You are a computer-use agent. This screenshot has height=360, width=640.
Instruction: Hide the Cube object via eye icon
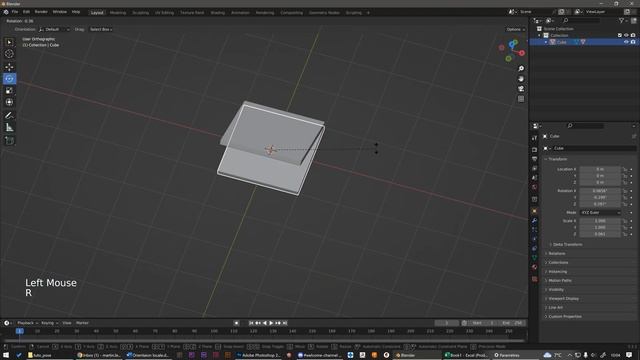[x=626, y=42]
